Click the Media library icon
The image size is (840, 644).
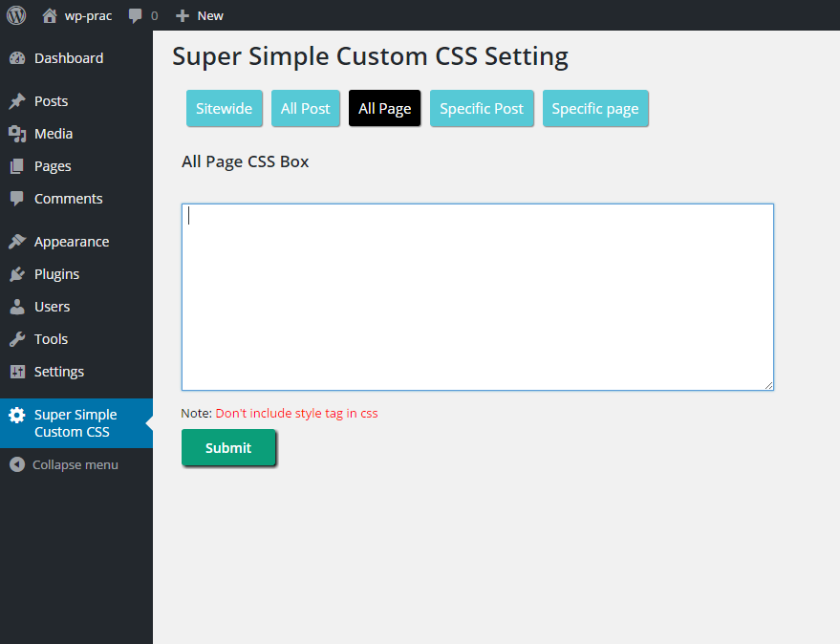[x=17, y=134]
